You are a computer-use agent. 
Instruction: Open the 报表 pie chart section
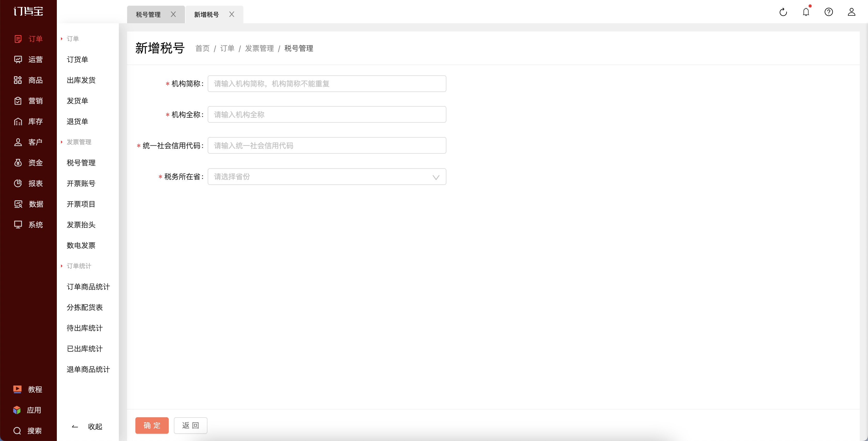pos(18,184)
